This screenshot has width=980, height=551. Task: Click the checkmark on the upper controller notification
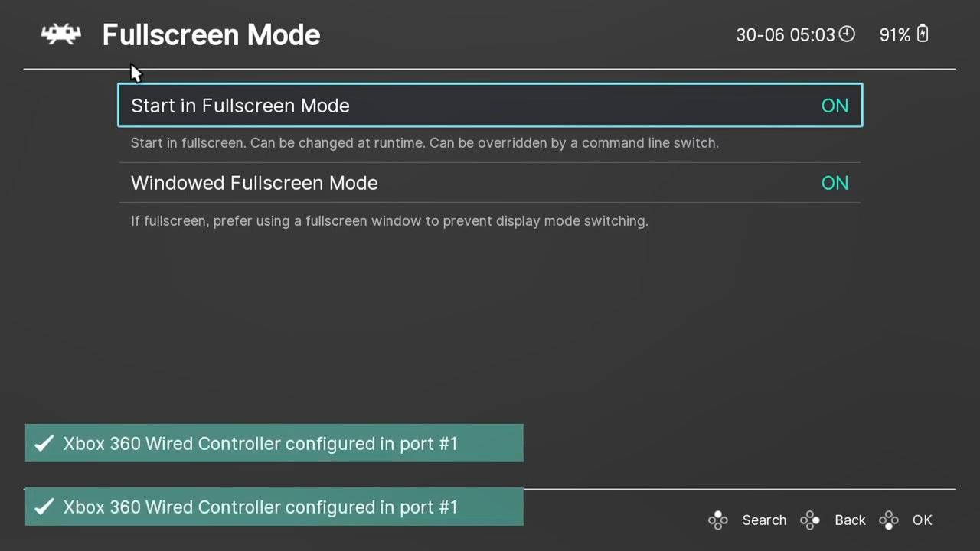(44, 442)
